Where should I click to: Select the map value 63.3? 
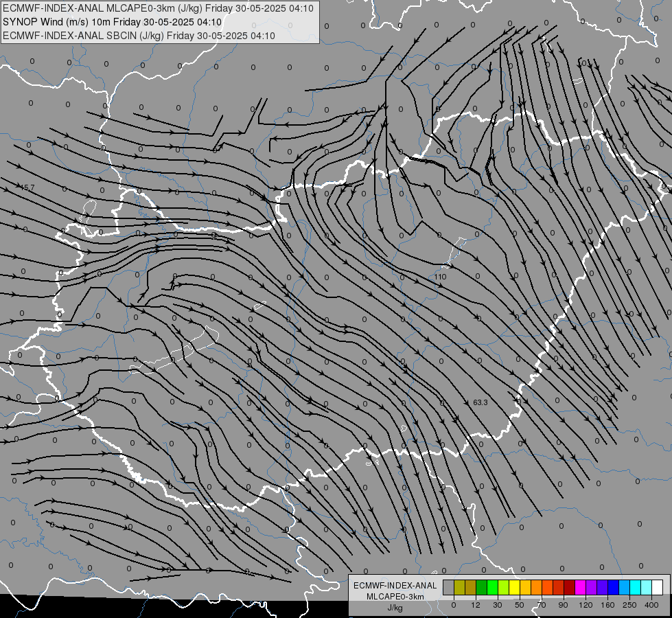point(480,402)
